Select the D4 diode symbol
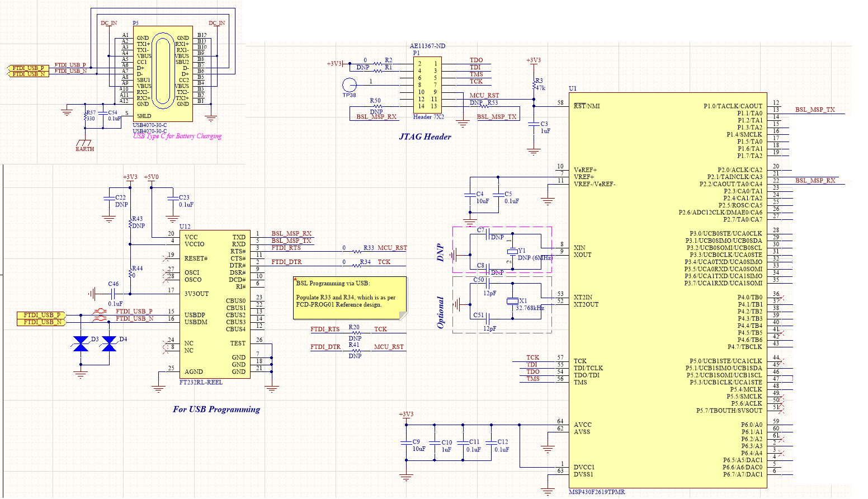Viewport: 868px width, 499px height. (x=110, y=343)
